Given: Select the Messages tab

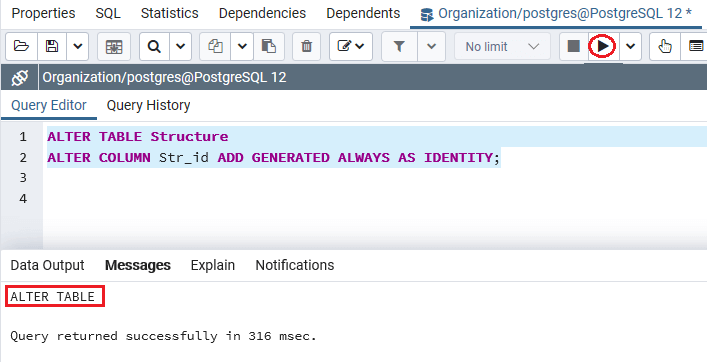Looking at the screenshot, I should (138, 265).
